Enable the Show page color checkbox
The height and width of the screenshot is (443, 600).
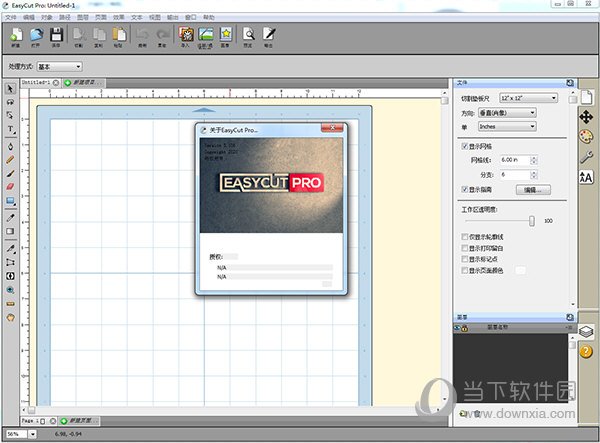point(465,270)
